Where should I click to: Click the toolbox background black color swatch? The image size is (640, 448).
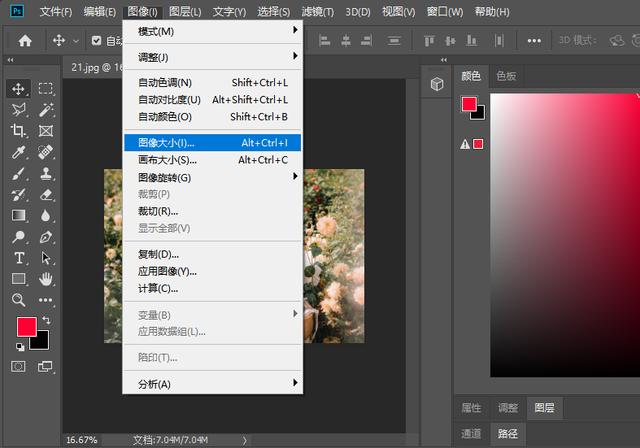(43, 343)
